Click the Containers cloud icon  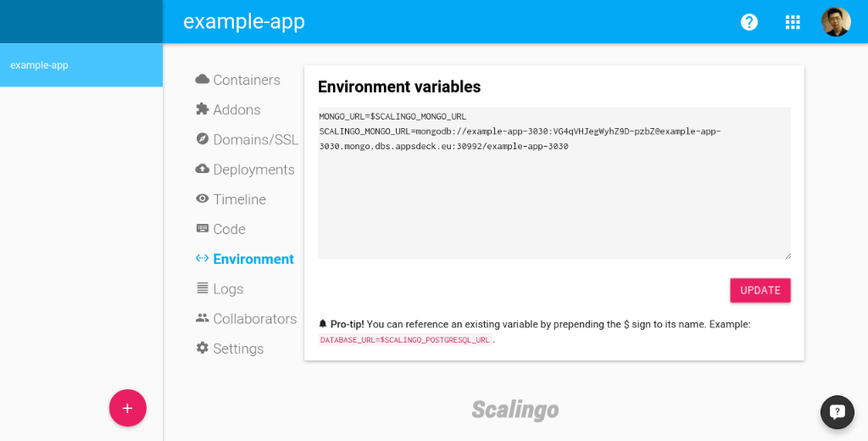point(202,79)
